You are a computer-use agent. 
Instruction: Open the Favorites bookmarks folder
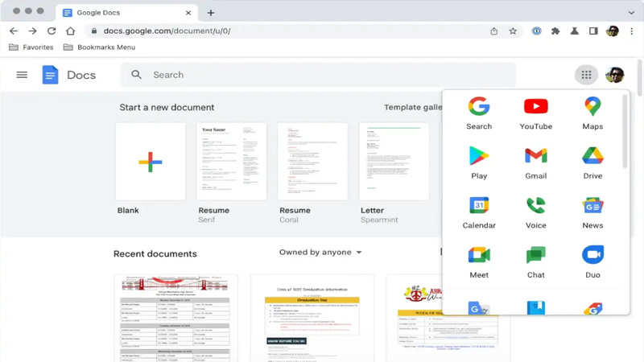tap(31, 47)
